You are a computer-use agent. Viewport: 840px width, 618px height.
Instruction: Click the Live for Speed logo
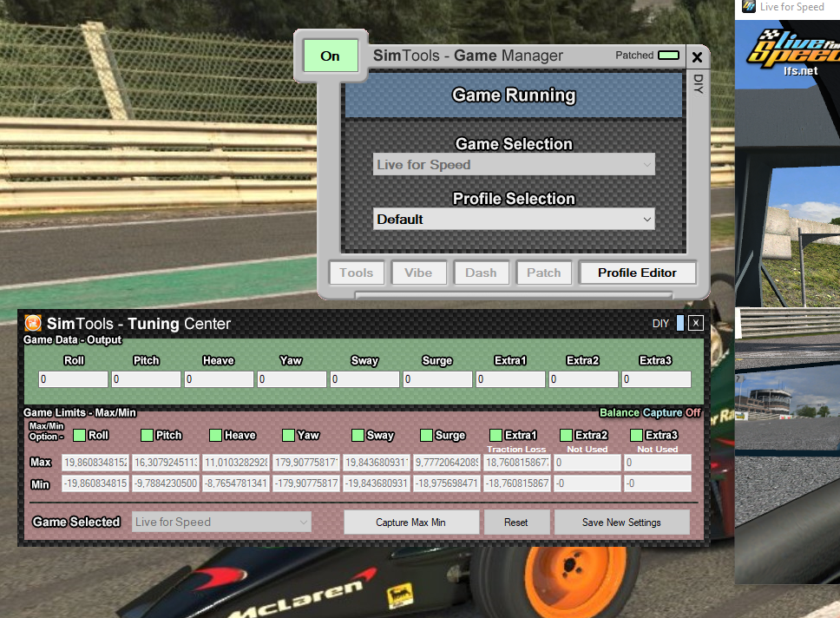[793, 49]
